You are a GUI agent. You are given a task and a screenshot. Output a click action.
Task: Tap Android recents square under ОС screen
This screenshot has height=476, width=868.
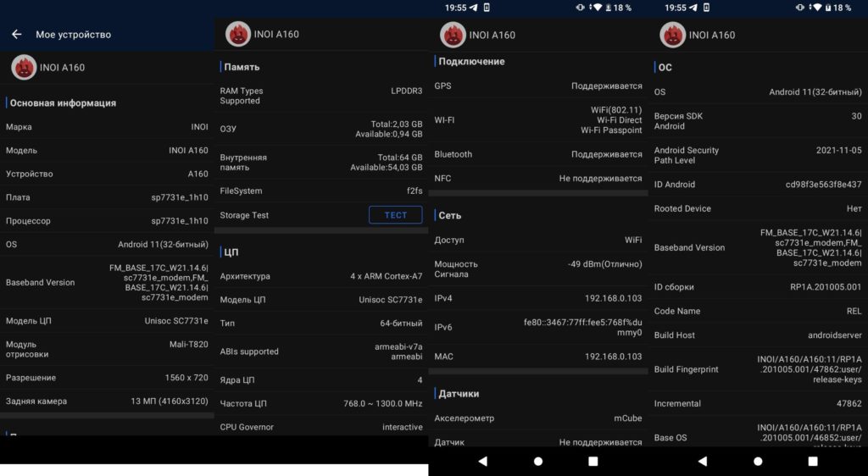pos(813,461)
